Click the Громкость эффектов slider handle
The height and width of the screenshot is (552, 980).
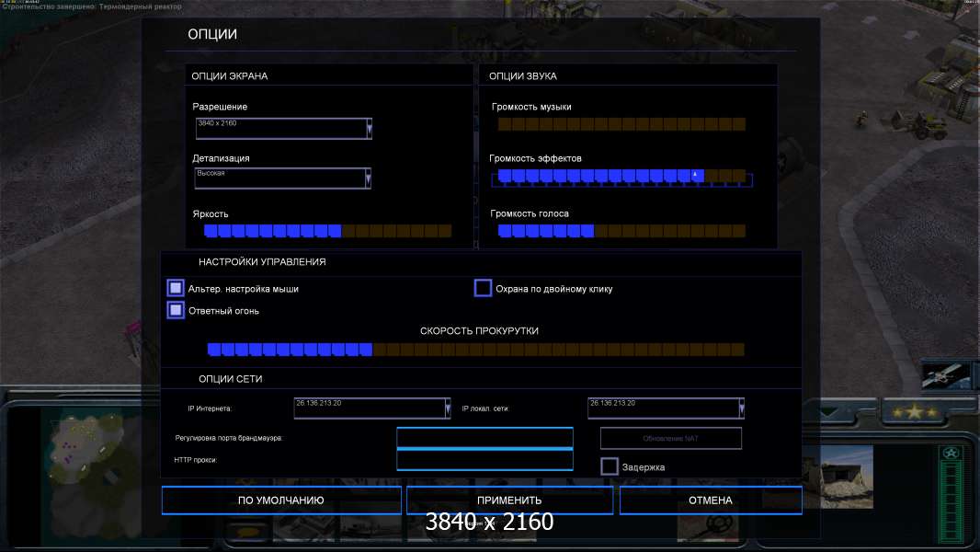click(697, 177)
